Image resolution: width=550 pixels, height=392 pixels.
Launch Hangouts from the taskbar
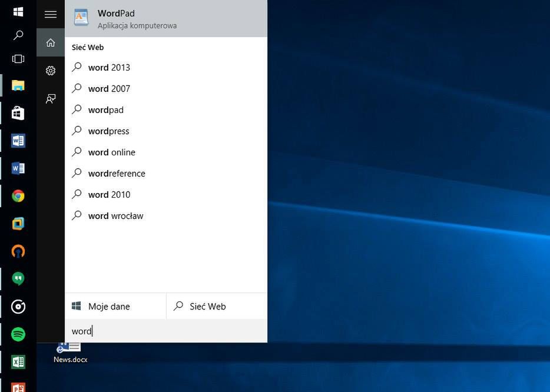point(18,279)
